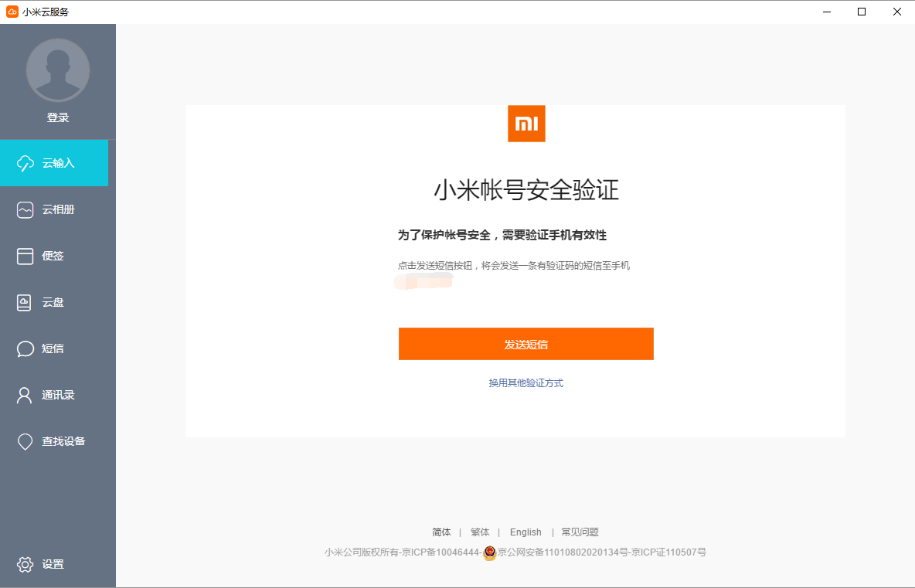Maximize the 小米云服务 window

click(862, 12)
